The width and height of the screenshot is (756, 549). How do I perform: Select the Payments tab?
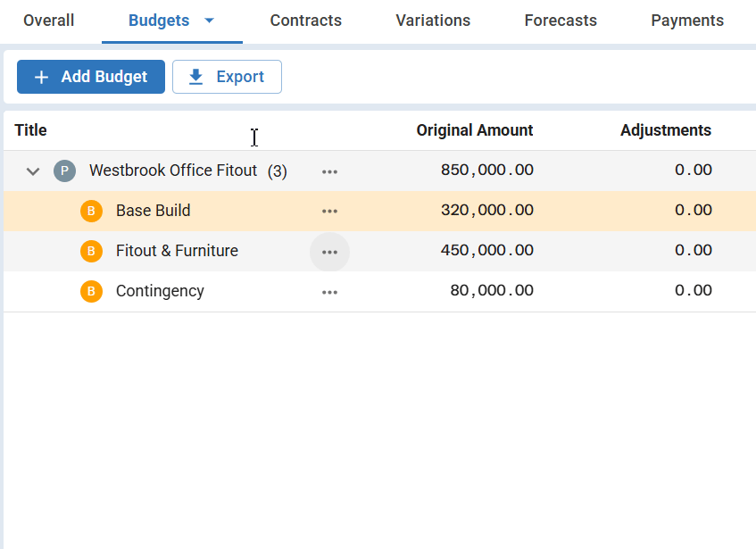click(x=687, y=21)
